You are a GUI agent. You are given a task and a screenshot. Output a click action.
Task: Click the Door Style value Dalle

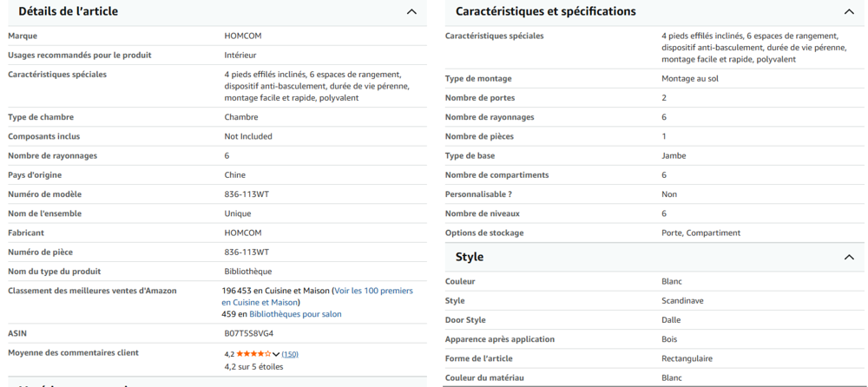coord(671,320)
